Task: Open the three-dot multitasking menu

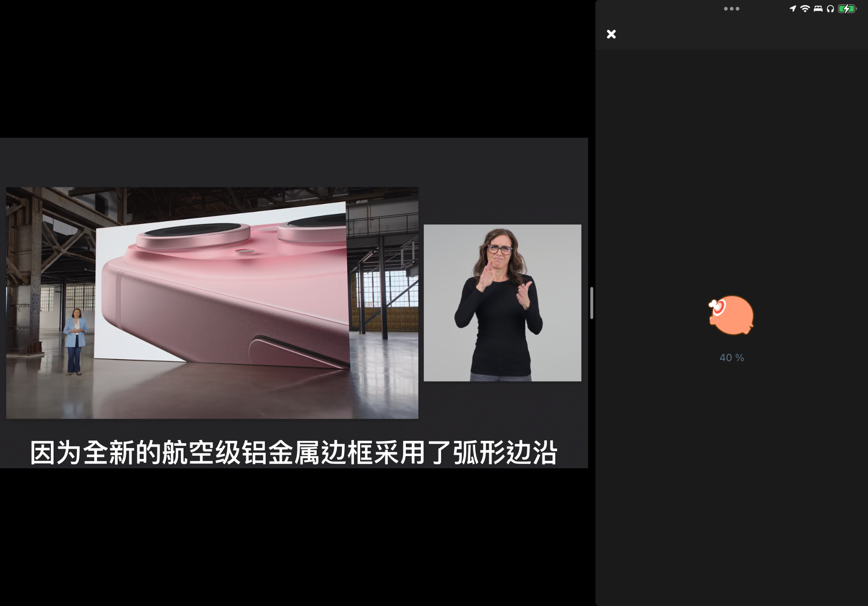Action: 732,8
